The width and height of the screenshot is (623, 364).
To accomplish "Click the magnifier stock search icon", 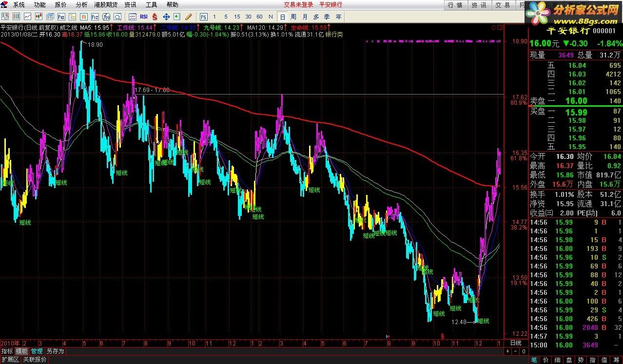I will pos(117,17).
